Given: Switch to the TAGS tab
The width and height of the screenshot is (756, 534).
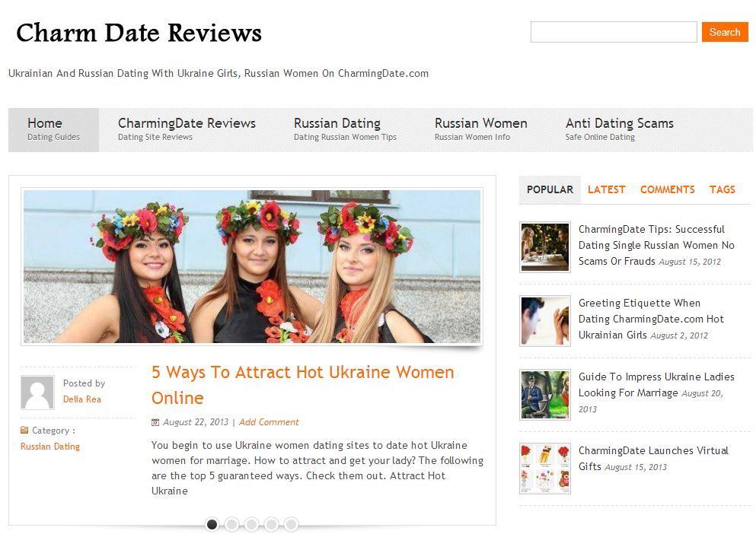Looking at the screenshot, I should (x=722, y=190).
